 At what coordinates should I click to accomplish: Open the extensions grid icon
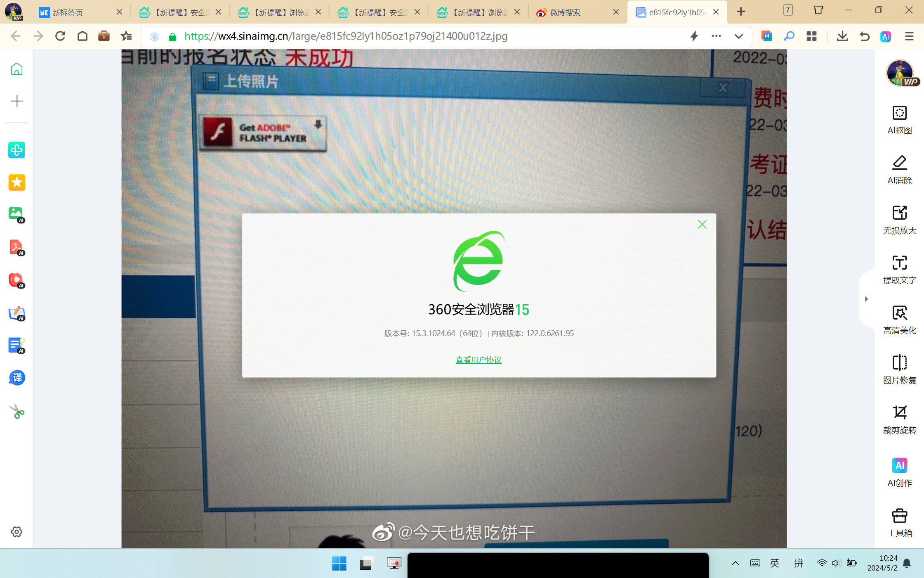(x=812, y=36)
